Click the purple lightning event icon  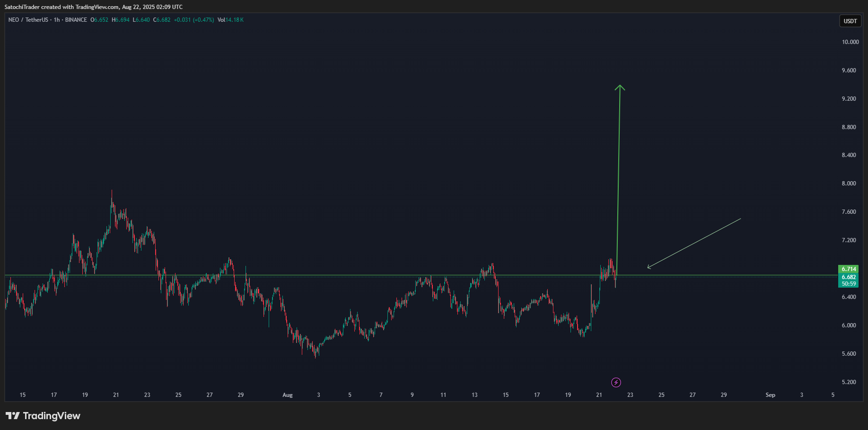tap(616, 382)
